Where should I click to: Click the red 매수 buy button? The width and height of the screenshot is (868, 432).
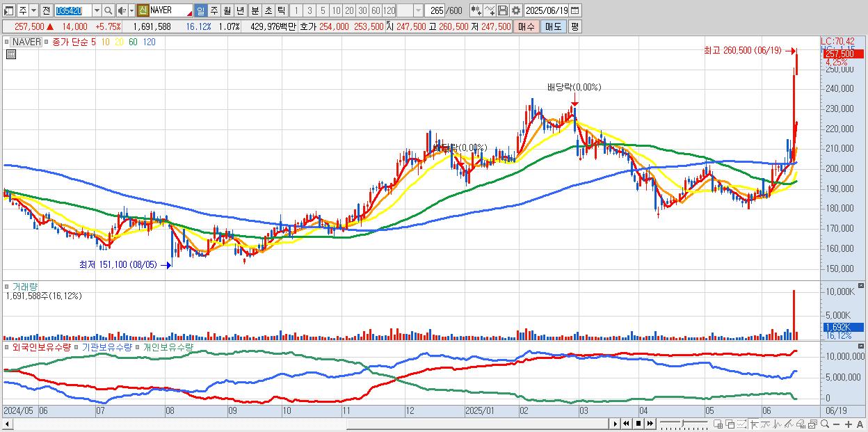click(x=526, y=26)
